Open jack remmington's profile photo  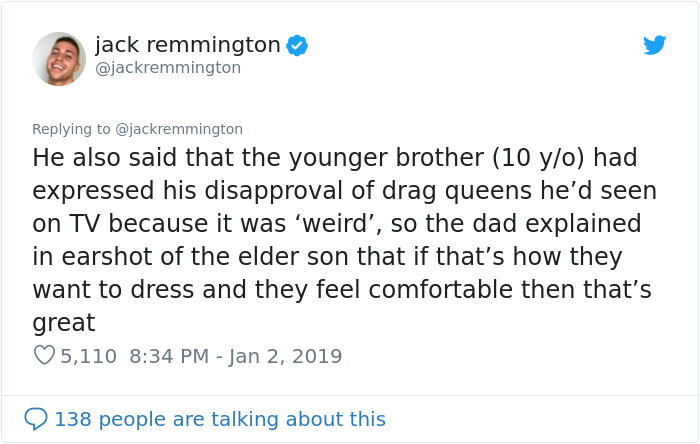(x=59, y=58)
